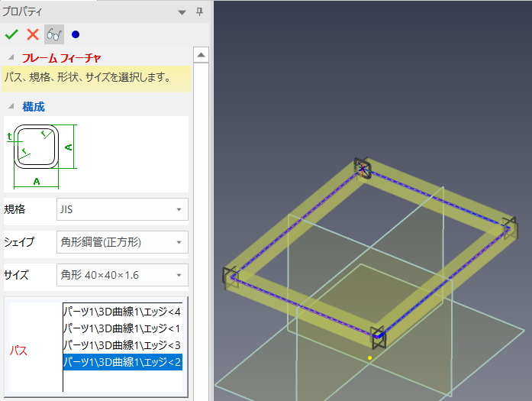Viewport: 532px width, 401px height.
Task: Collapse the 構成 section
Action: (x=11, y=107)
